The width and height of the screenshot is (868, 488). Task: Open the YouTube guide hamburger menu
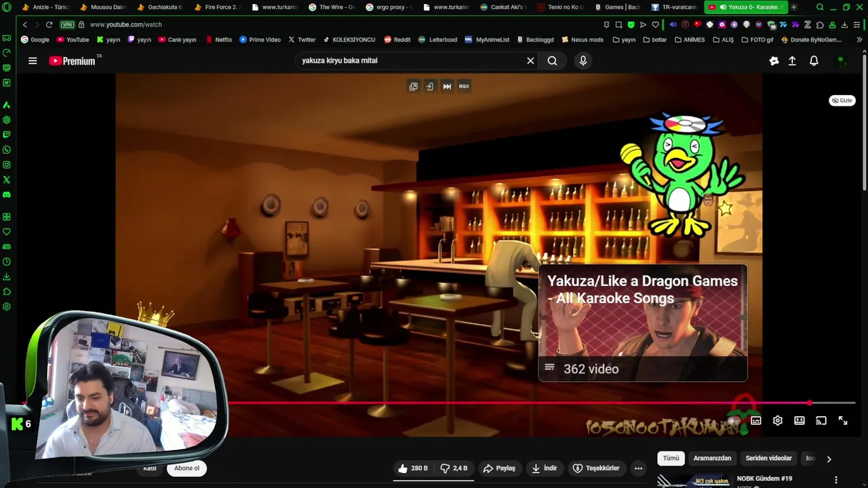pyautogui.click(x=33, y=61)
